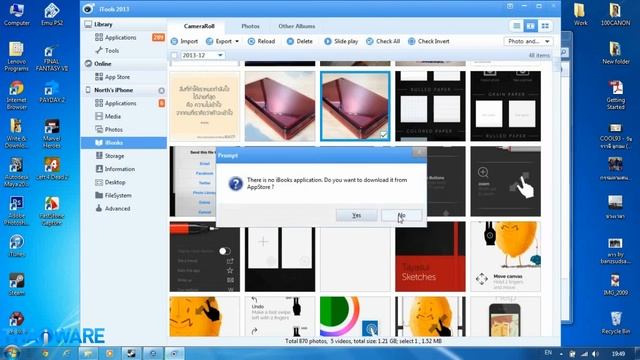Open Applications under Library
Image resolution: width=640 pixels, height=360 pixels.
[x=121, y=38]
